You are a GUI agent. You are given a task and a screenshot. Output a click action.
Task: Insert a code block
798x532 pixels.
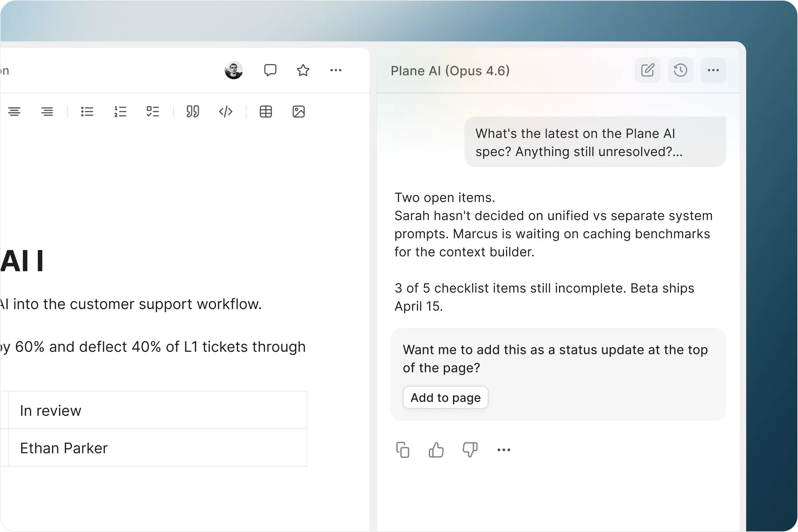[x=225, y=112]
